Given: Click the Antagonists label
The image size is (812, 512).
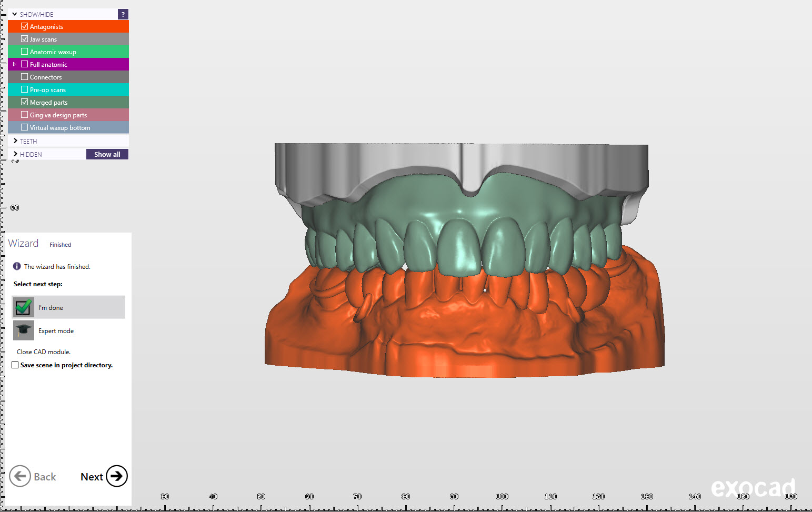Looking at the screenshot, I should pyautogui.click(x=46, y=27).
